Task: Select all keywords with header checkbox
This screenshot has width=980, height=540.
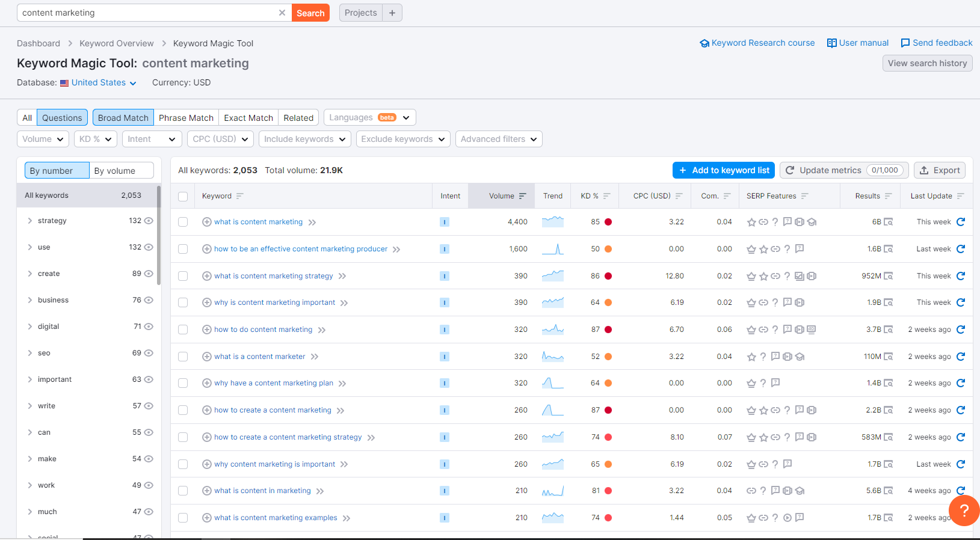Action: pos(183,196)
